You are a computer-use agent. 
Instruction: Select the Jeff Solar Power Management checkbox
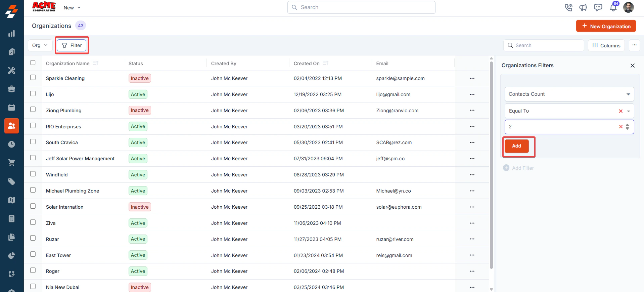click(33, 158)
